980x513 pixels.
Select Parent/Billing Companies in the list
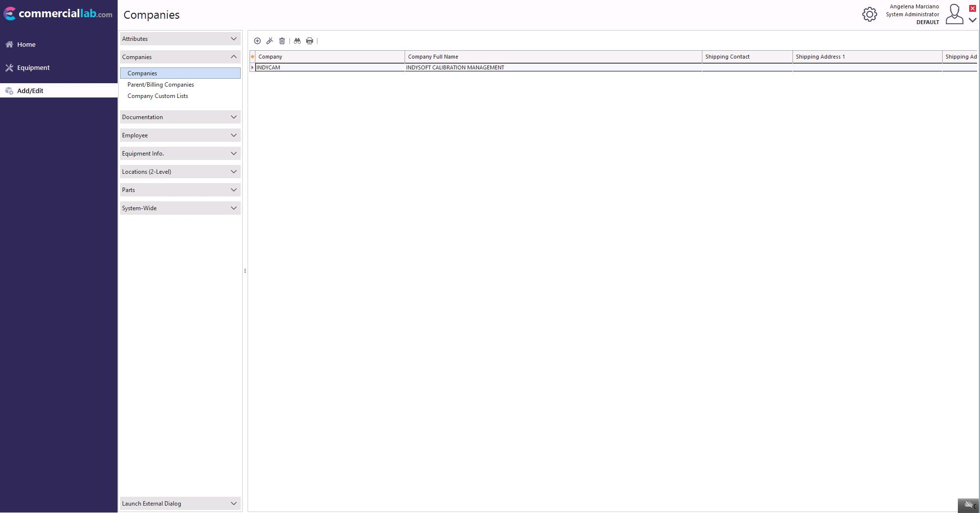click(160, 85)
